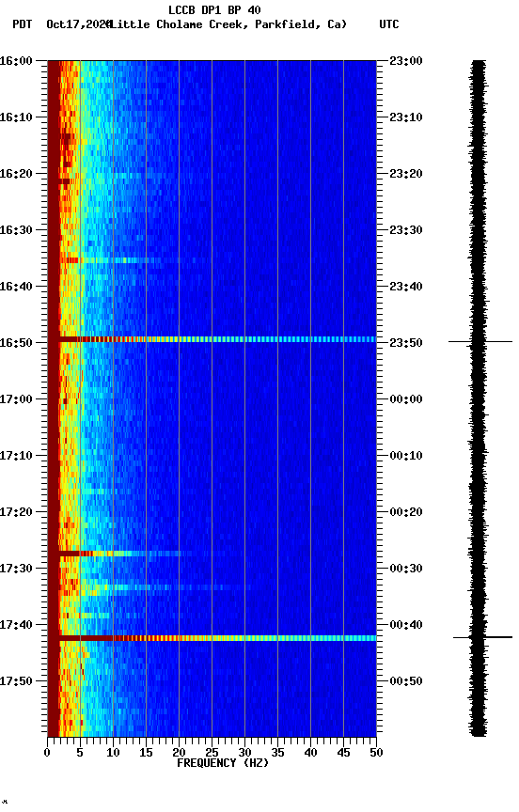
Task: Click the 17:50 PDT time label
Action: click(16, 681)
